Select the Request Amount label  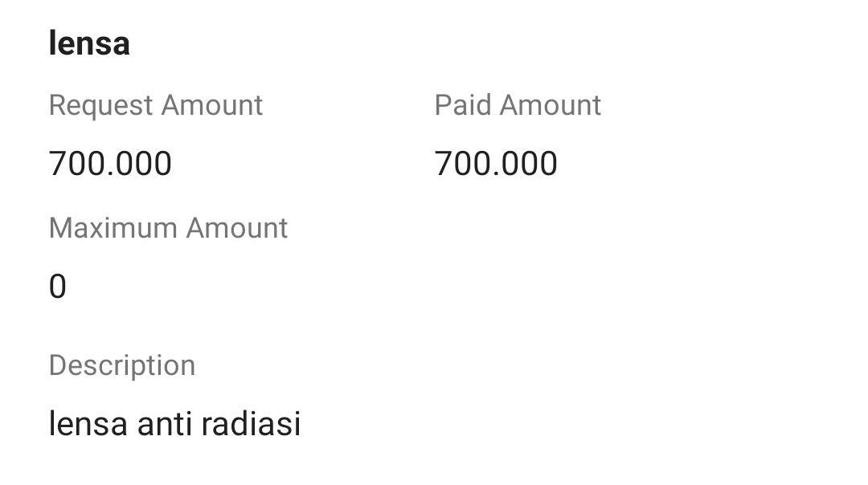click(156, 105)
